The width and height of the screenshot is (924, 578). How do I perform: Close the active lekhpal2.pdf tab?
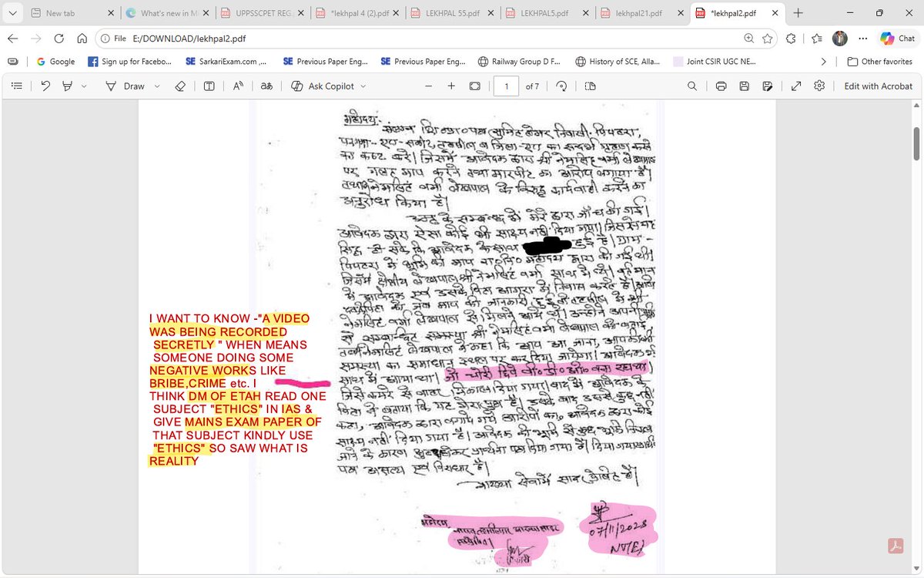(x=775, y=13)
